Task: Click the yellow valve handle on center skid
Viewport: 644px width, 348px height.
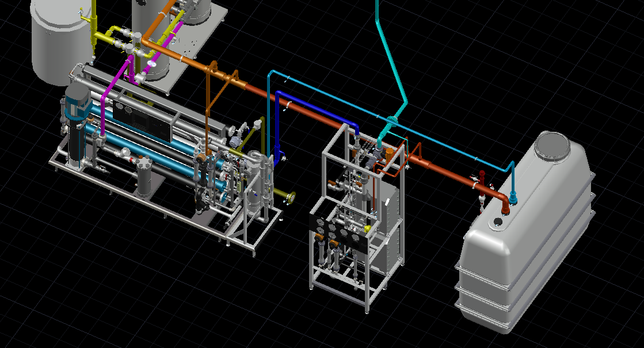Action: coord(368,228)
